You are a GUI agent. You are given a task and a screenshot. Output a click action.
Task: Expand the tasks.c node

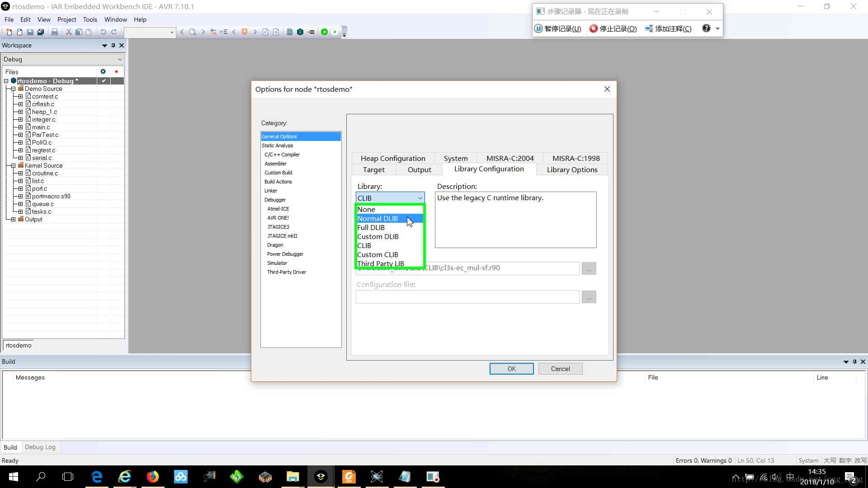click(21, 212)
